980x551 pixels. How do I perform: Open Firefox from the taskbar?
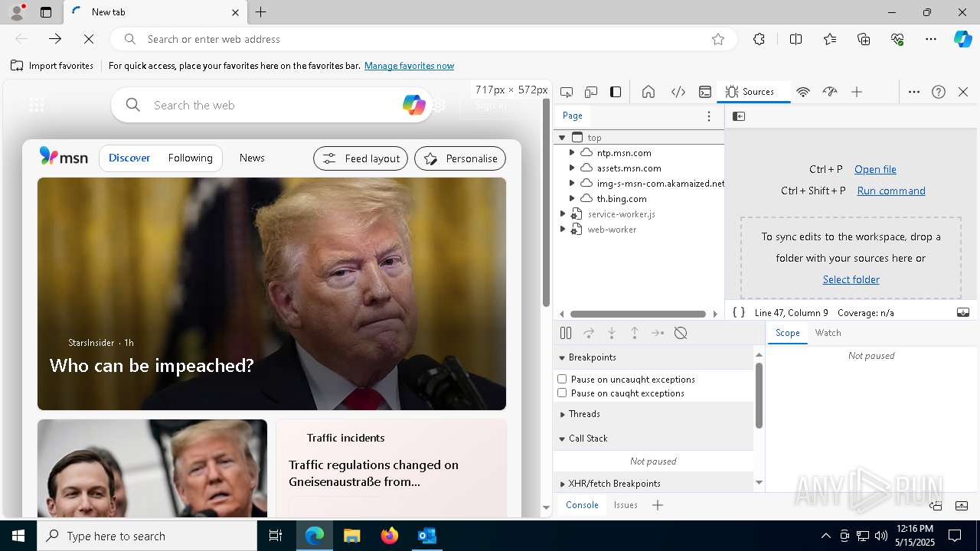[390, 536]
